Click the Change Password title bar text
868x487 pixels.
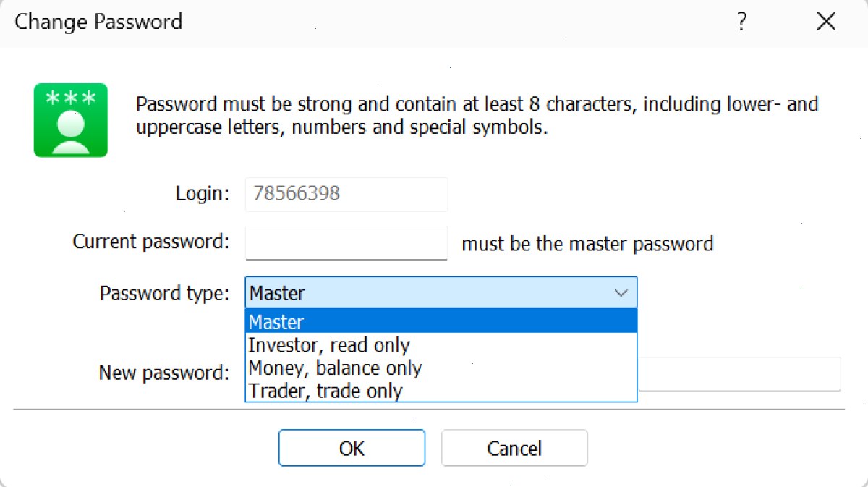[98, 22]
